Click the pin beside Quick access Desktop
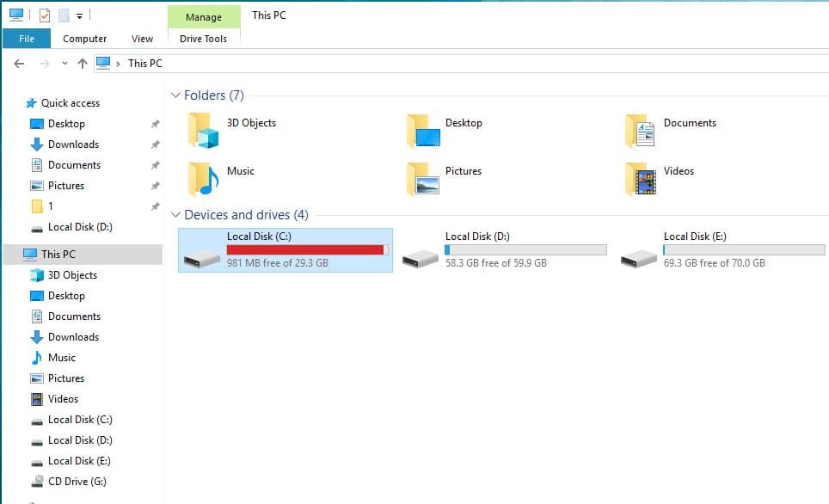Screen dimensions: 829x504 point(155,124)
